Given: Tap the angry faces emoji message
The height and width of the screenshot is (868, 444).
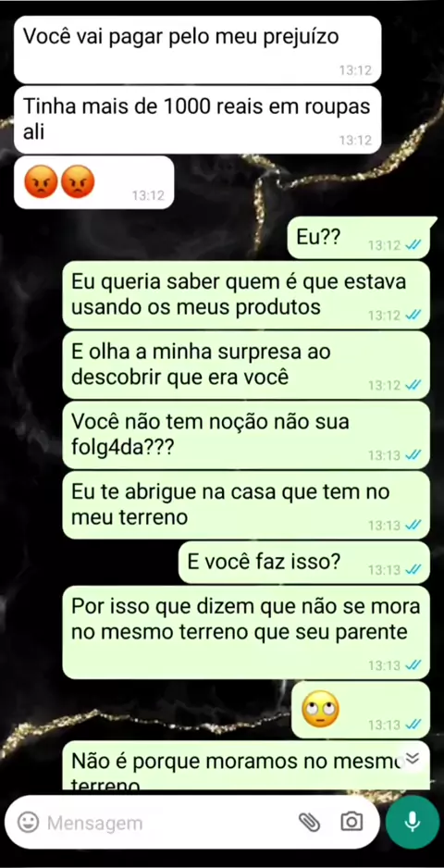Looking at the screenshot, I should pos(93,182).
